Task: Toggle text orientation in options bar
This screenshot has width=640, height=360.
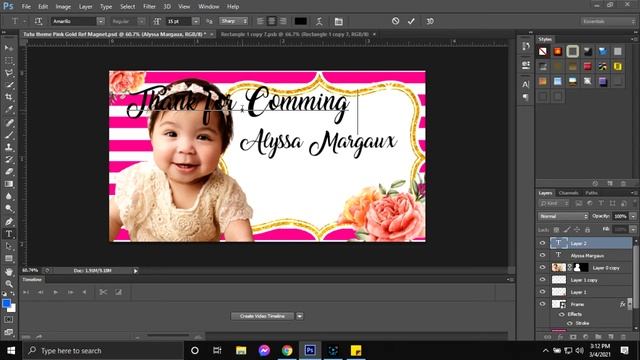Action: point(38,21)
